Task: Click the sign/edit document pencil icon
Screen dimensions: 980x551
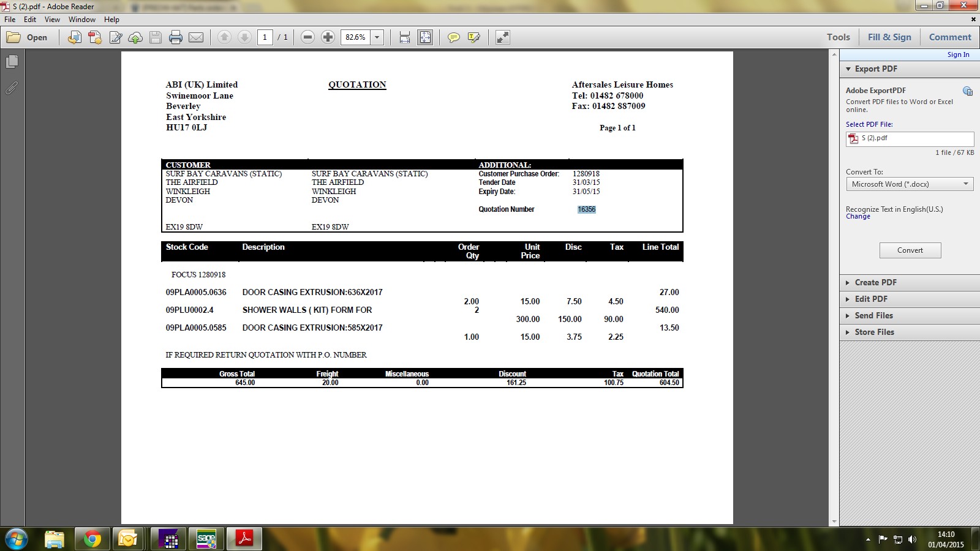Action: pyautogui.click(x=115, y=37)
